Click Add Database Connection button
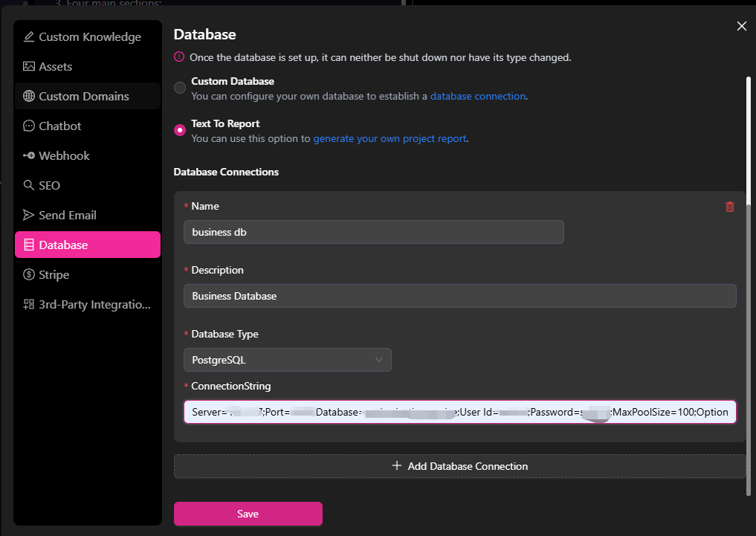 point(460,466)
